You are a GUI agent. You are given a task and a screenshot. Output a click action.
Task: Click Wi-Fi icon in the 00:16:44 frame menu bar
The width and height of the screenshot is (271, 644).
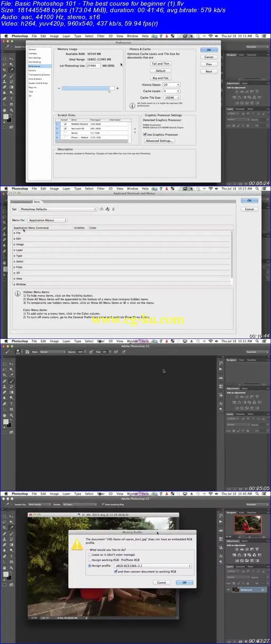[210, 189]
